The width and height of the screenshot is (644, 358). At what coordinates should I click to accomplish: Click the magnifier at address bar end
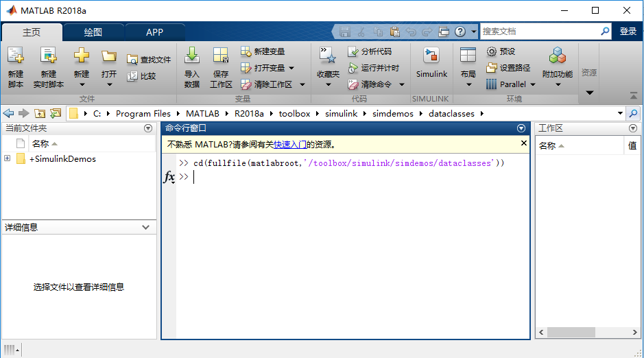pos(633,113)
